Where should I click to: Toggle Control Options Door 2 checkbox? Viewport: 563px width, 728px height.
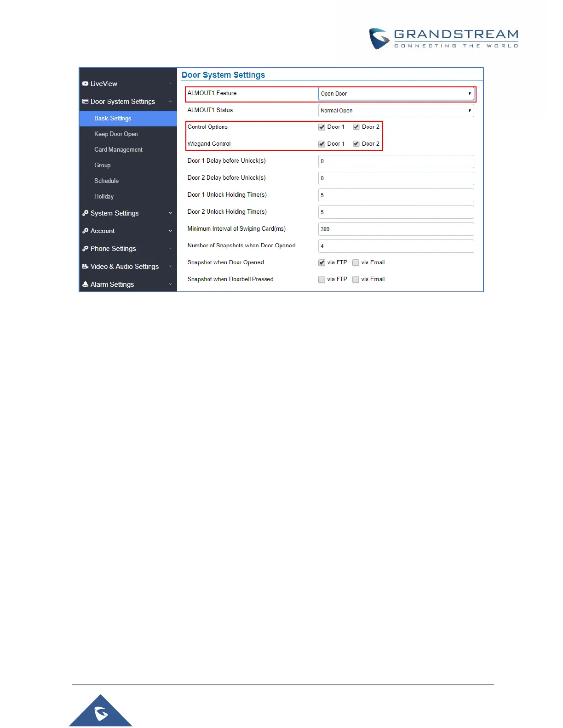coord(356,127)
